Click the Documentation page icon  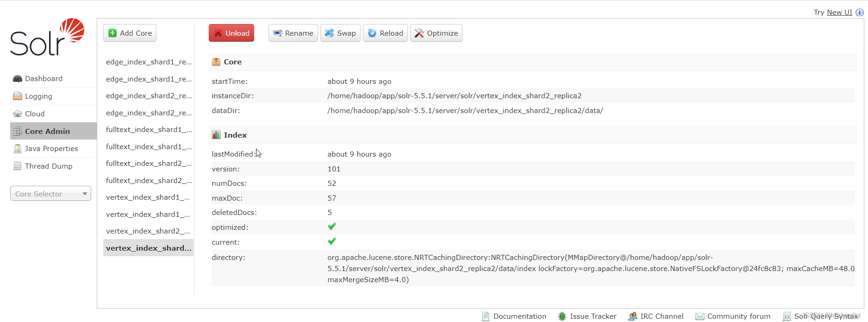[486, 316]
